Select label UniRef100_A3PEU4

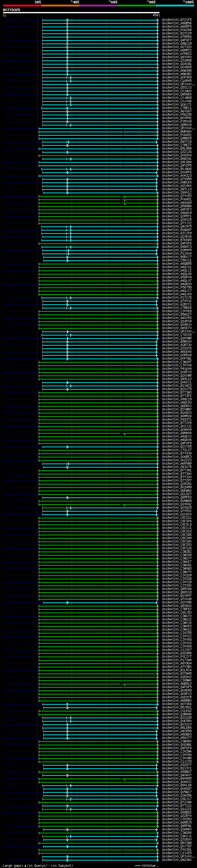177,355
